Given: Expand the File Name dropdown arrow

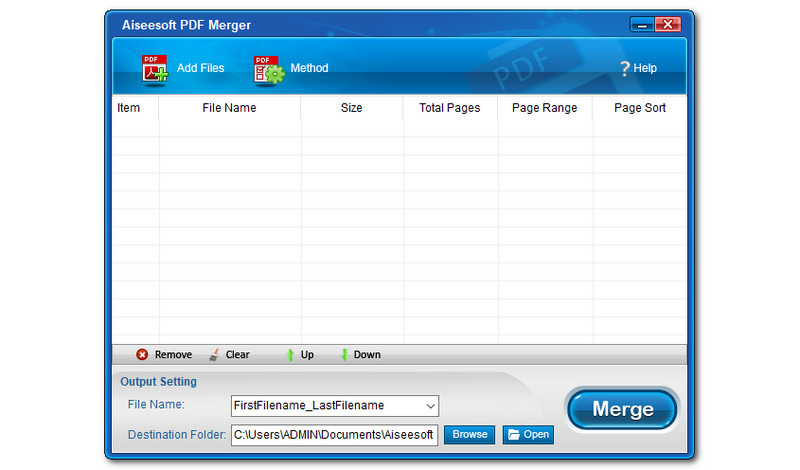Looking at the screenshot, I should [430, 406].
